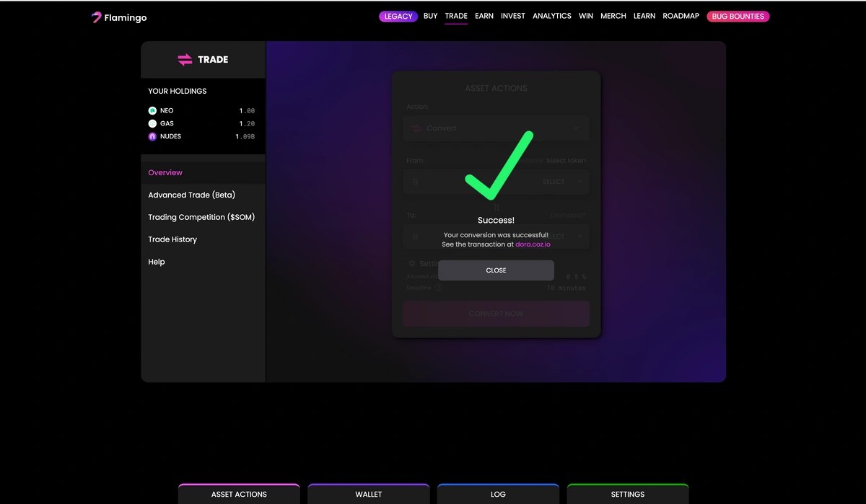Click the CLOSE button in the success dialog
Screen dimensions: 866x504
point(496,270)
